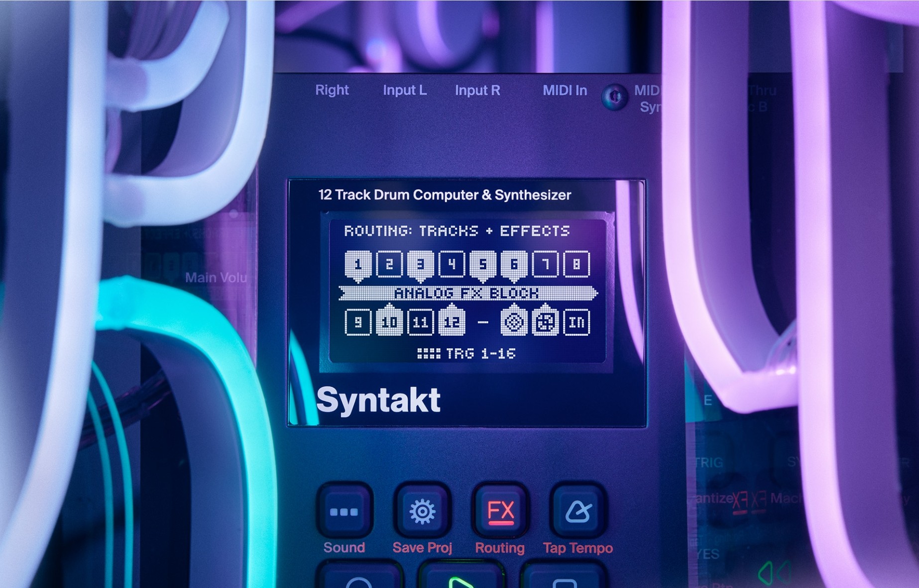Select the dotted-pattern effect icon on the display
The width and height of the screenshot is (919, 588).
546,320
